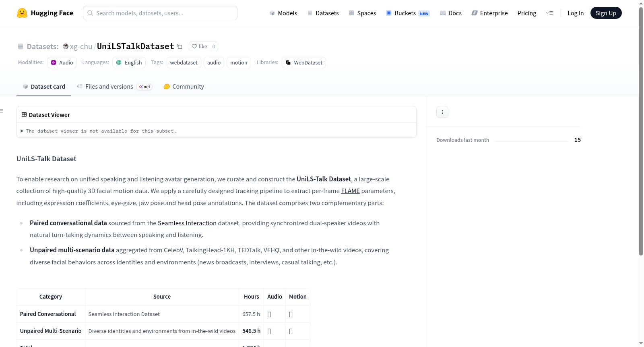Click the Category column header
Image resolution: width=644 pixels, height=347 pixels.
point(51,297)
